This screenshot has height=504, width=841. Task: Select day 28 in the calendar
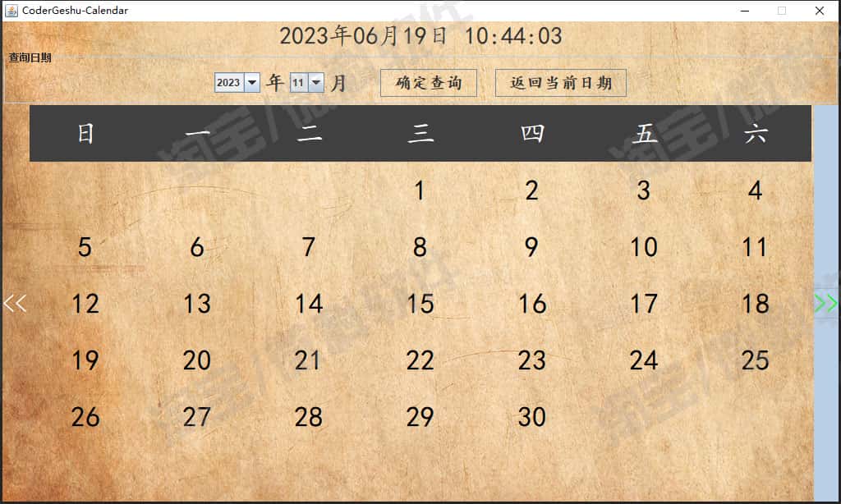pyautogui.click(x=309, y=417)
